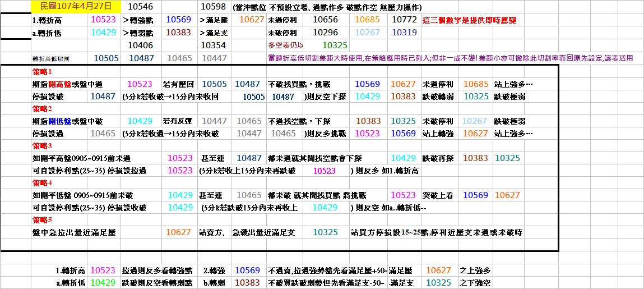The width and height of the screenshot is (644, 289).
Task: Click 10267 in the 策略2 row
Action: pos(474,121)
